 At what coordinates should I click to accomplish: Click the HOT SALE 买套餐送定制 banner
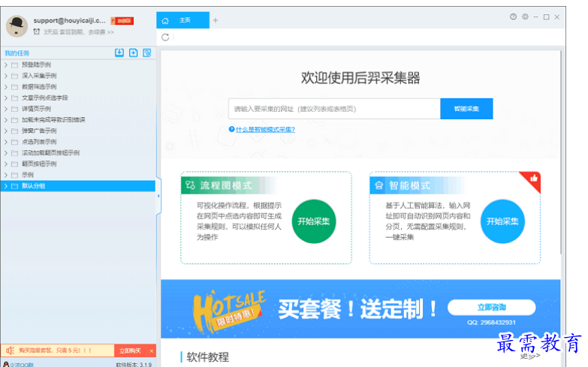(360, 309)
